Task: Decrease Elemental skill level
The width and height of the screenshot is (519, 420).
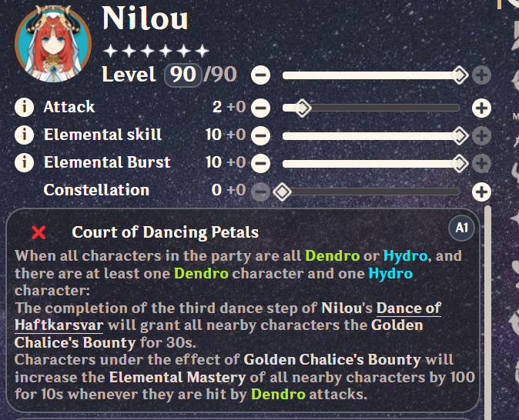Action: pyautogui.click(x=261, y=136)
